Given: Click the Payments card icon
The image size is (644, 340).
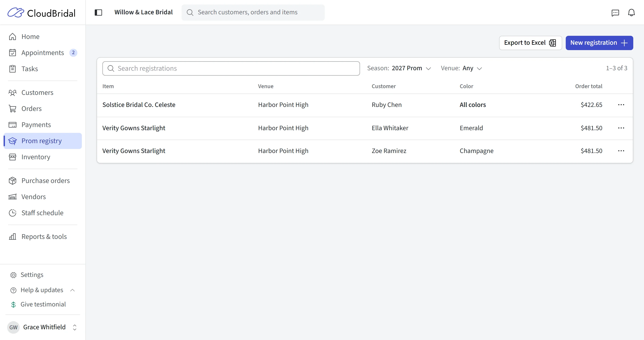Looking at the screenshot, I should point(13,125).
